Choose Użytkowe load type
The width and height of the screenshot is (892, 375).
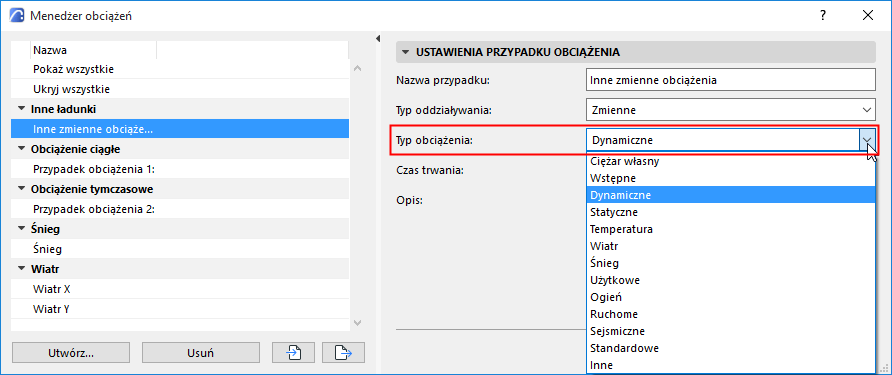point(730,281)
